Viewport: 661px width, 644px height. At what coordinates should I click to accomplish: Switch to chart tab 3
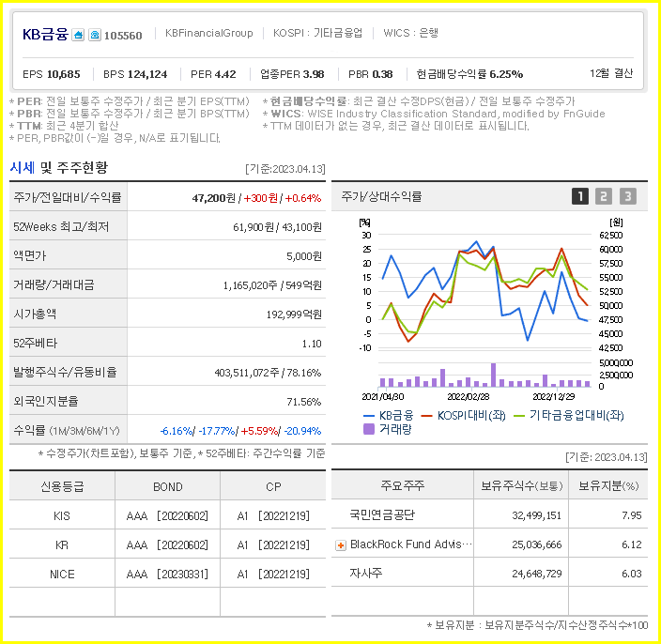(x=628, y=196)
